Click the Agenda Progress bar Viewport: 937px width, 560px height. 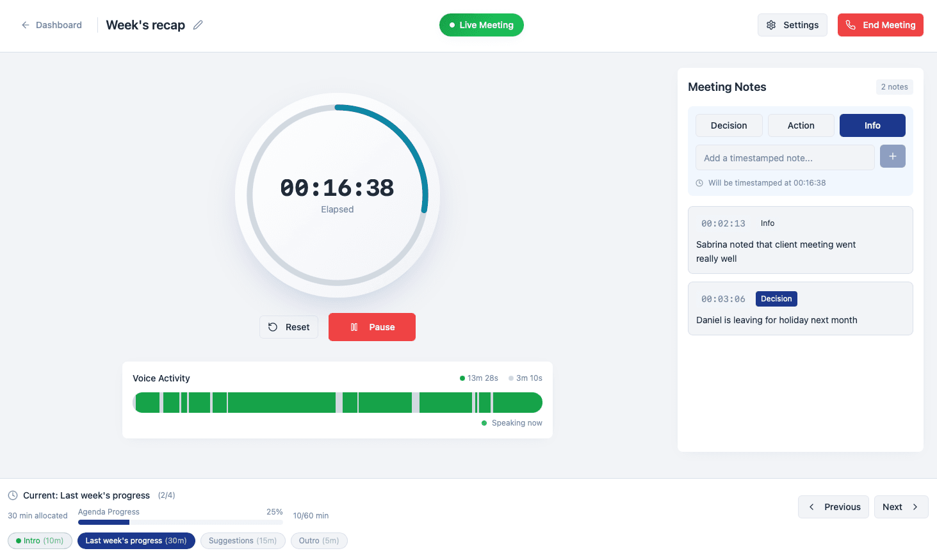click(180, 521)
